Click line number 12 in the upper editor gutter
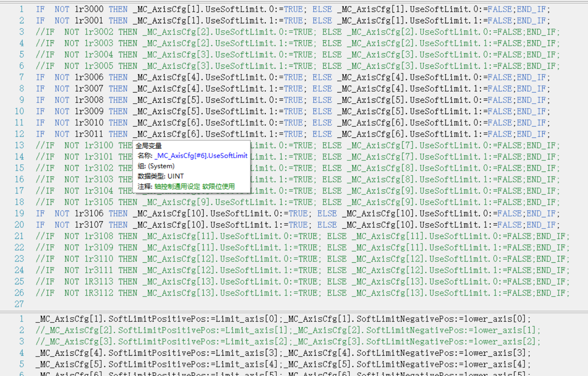This screenshot has height=376, width=588. pos(19,134)
